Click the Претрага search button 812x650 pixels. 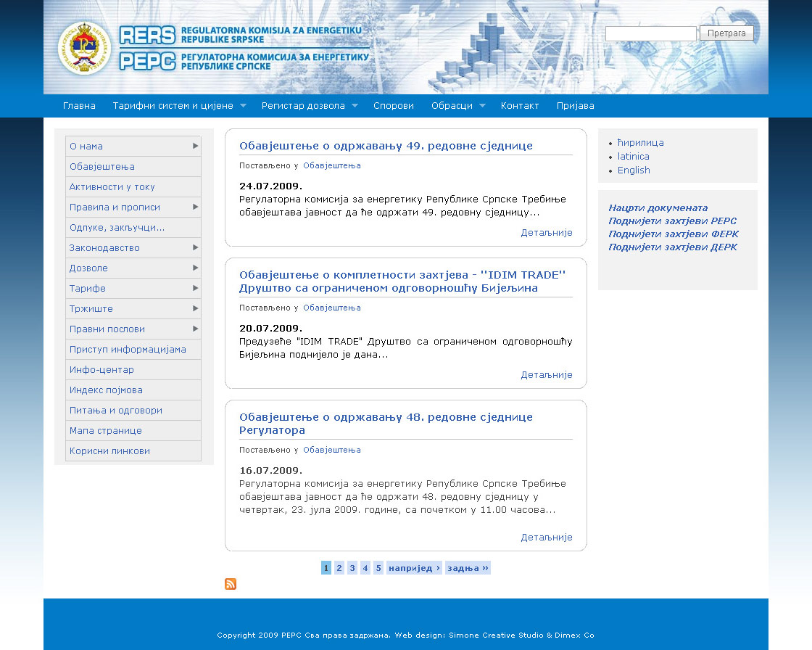726,33
